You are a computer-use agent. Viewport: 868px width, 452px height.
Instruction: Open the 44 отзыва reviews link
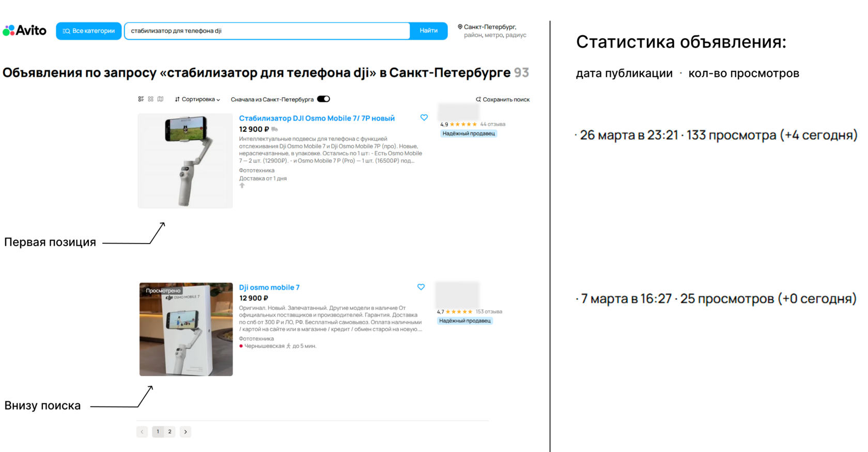click(493, 124)
